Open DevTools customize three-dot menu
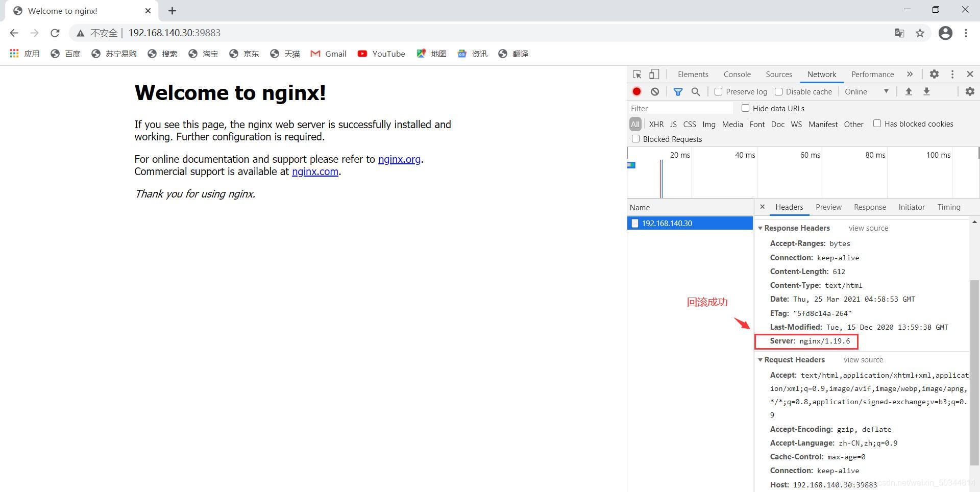980x492 pixels. click(x=952, y=75)
